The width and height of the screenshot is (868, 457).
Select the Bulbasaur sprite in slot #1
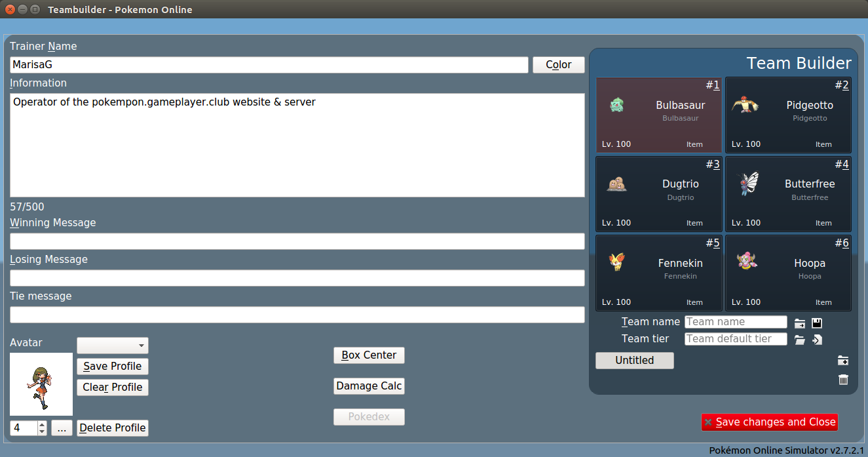pyautogui.click(x=616, y=105)
